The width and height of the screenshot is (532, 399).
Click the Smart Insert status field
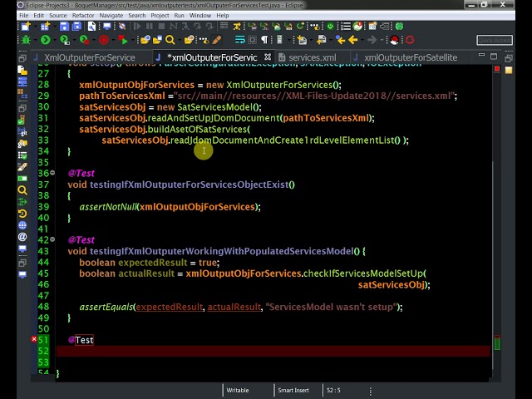point(293,390)
